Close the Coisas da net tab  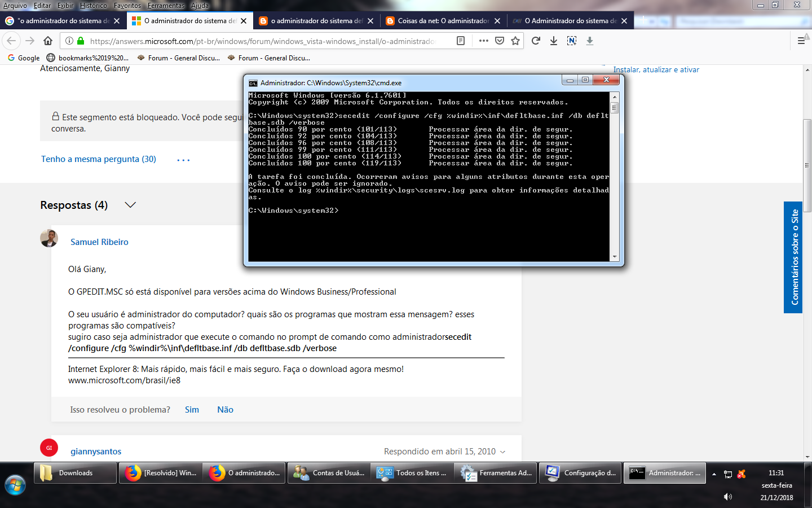click(497, 21)
